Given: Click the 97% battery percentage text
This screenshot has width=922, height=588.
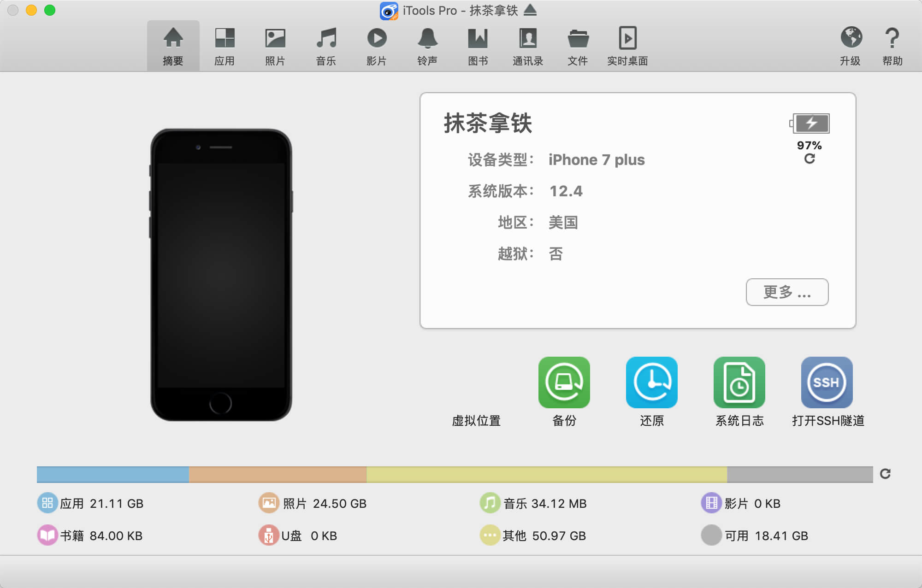Looking at the screenshot, I should (810, 145).
